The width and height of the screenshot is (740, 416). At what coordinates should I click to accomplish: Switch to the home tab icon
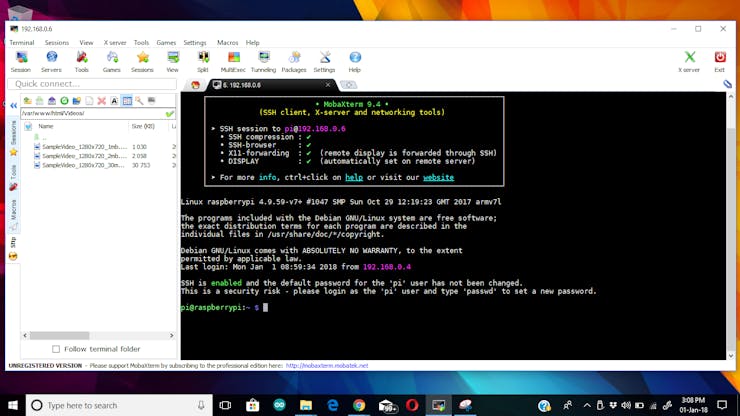tap(195, 85)
